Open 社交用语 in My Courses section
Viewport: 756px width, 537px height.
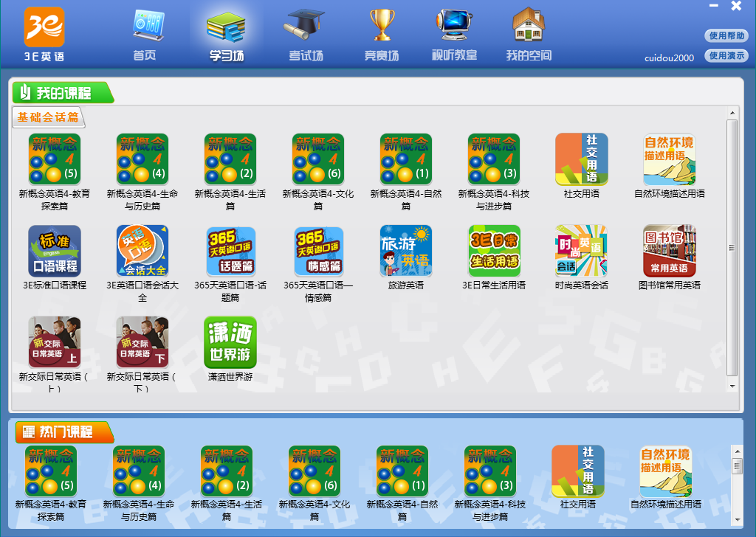click(x=581, y=160)
